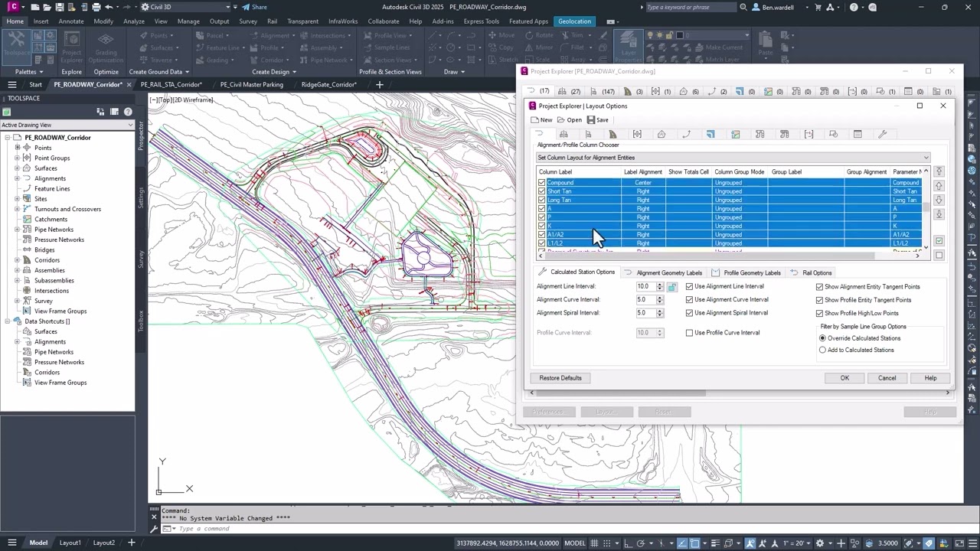This screenshot has height=551, width=980.
Task: Toggle Use Alignment Spiral Interval checkbox
Action: coord(689,313)
